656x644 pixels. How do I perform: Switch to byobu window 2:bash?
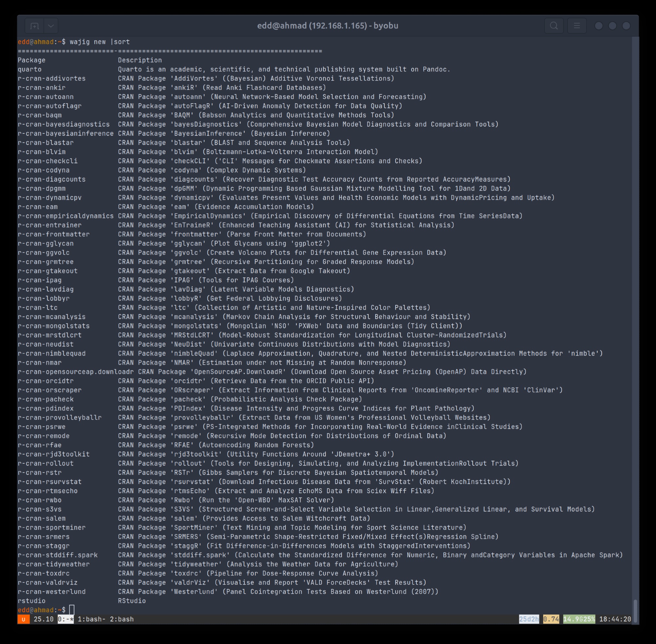point(122,619)
